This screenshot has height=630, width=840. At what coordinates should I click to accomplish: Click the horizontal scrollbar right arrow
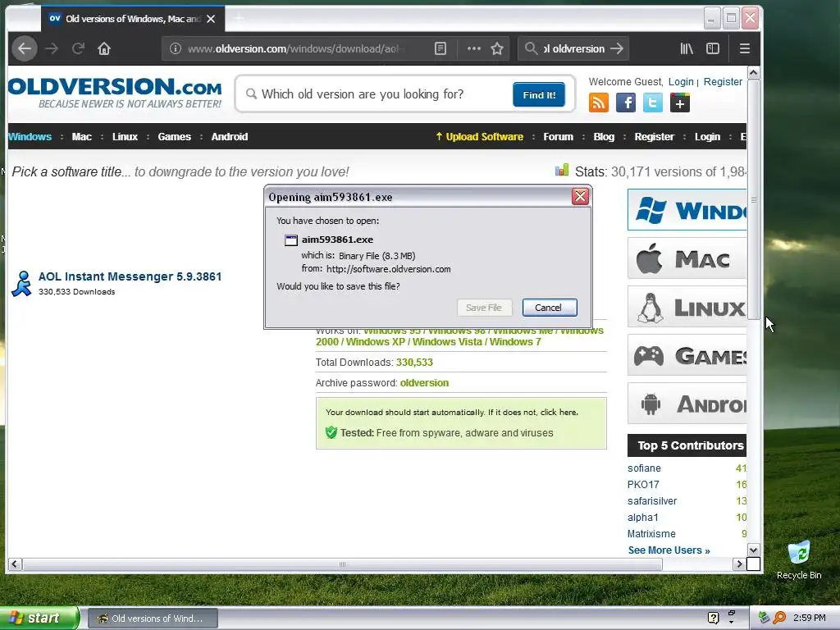coord(739,564)
